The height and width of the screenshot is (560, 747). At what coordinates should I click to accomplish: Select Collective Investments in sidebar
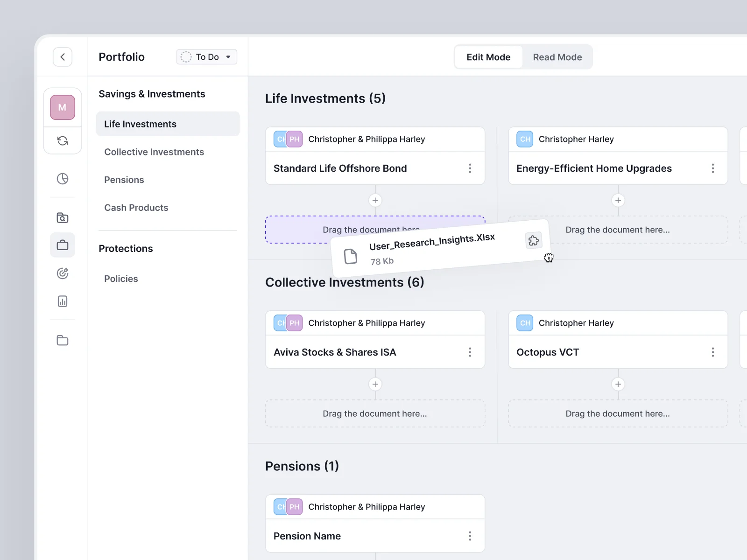pyautogui.click(x=154, y=152)
